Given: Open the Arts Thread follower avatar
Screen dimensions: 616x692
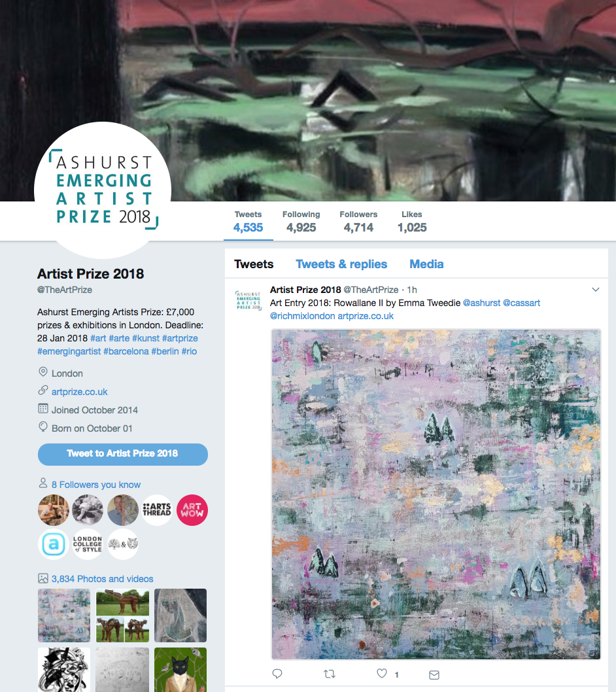Looking at the screenshot, I should point(157,510).
